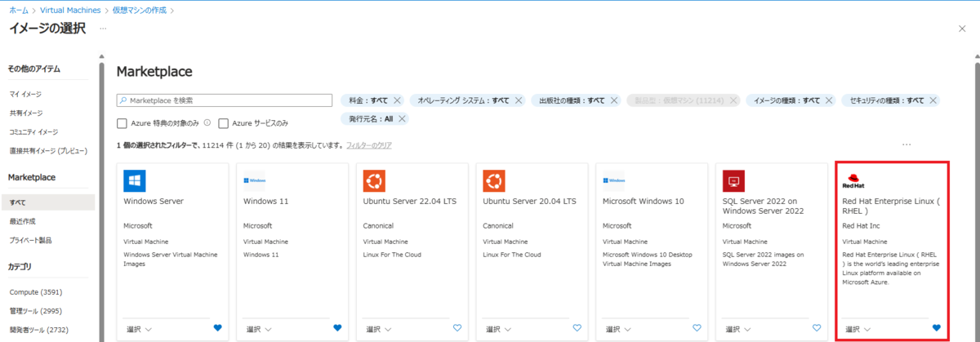This screenshot has height=342, width=980.
Task: Enable Azure 特典の対象のみ checkbox
Action: pos(122,122)
